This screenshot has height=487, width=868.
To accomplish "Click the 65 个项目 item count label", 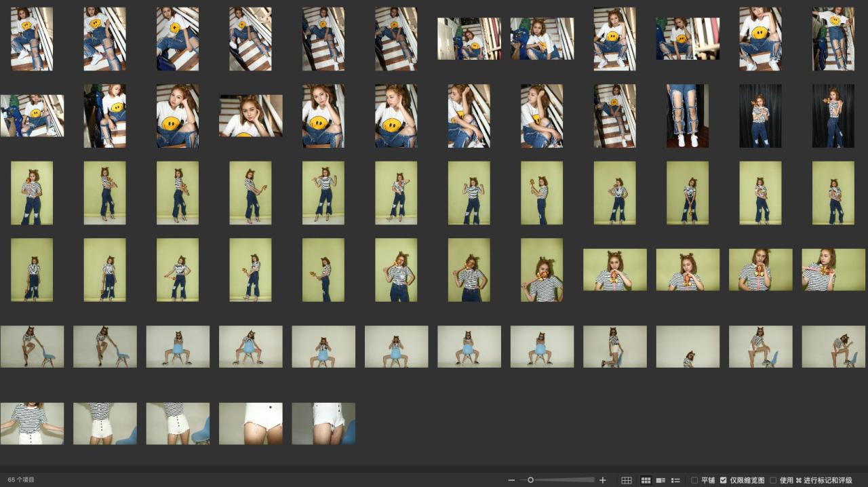I will 21,480.
